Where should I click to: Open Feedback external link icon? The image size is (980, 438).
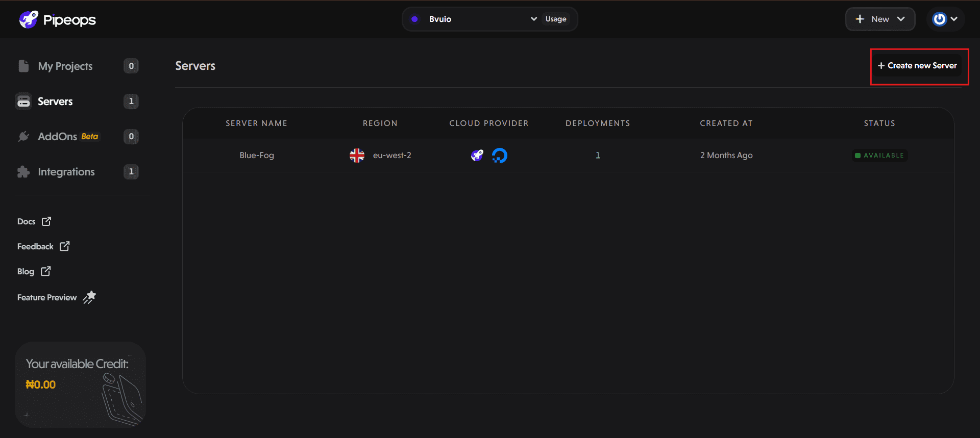(64, 246)
